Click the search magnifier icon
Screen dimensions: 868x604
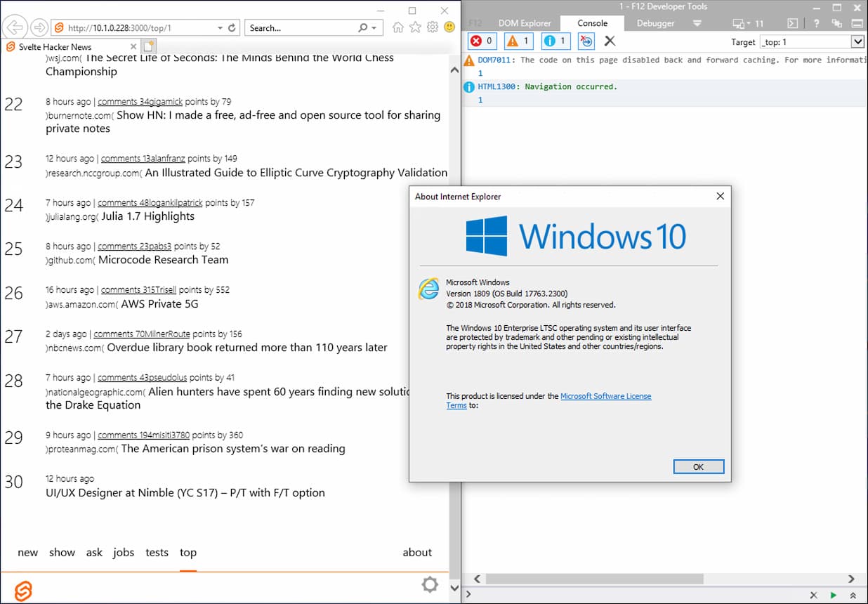point(363,28)
